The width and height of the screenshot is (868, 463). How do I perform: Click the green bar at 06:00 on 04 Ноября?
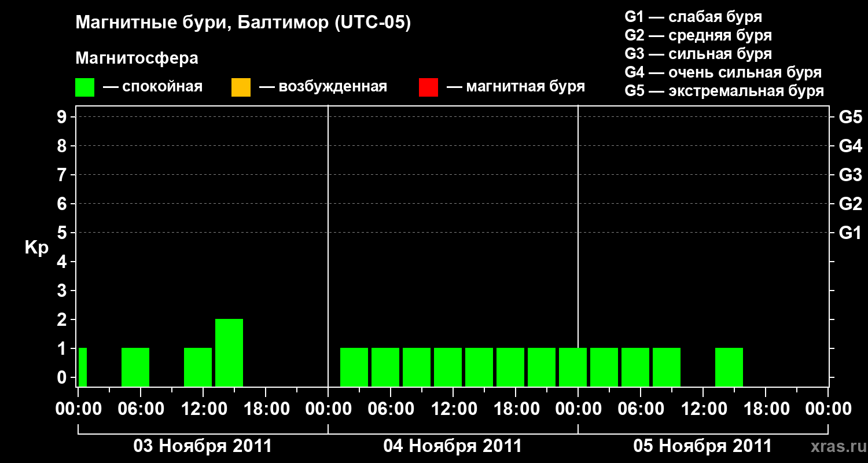pos(385,367)
